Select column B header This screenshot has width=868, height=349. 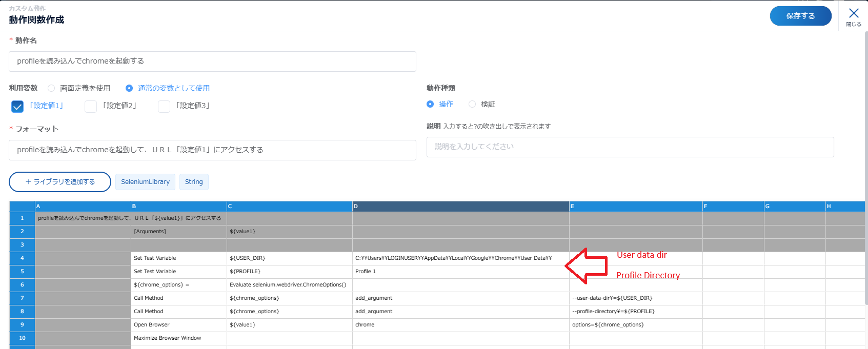178,206
